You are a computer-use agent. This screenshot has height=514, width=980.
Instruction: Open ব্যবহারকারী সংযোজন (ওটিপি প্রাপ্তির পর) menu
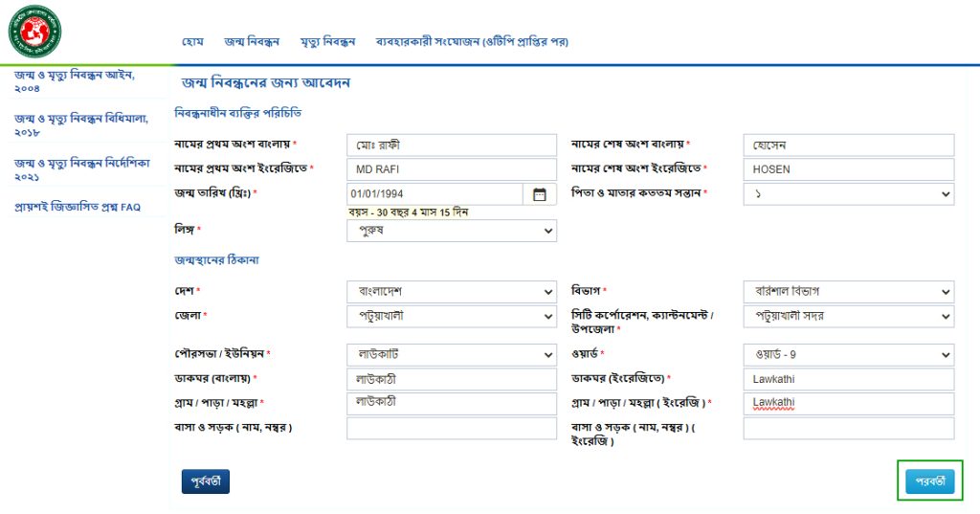[x=472, y=42]
